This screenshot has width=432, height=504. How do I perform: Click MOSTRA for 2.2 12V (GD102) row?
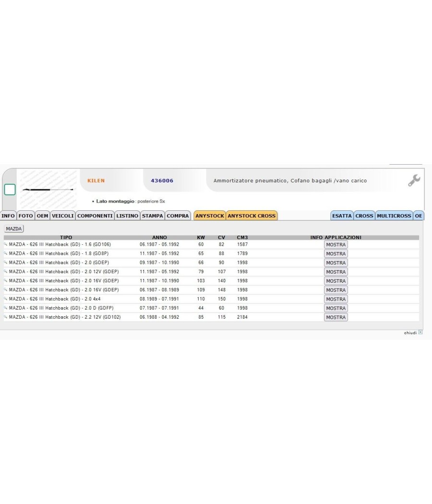click(336, 317)
